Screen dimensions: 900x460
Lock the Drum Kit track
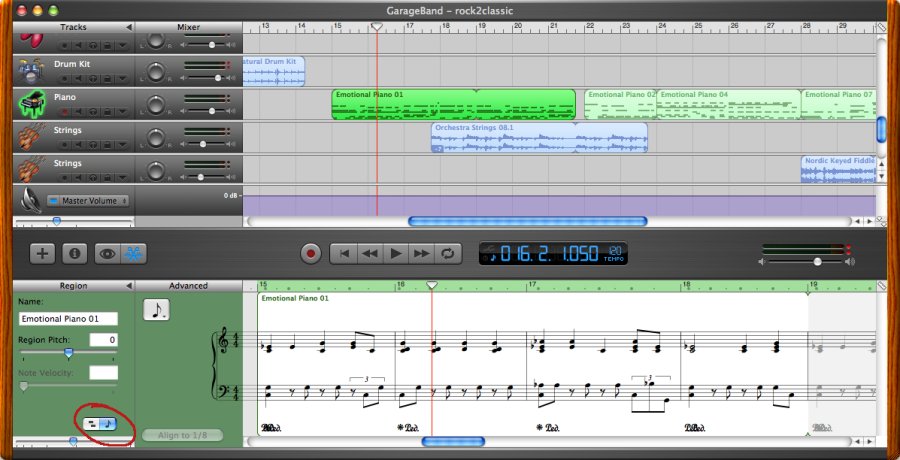107,78
